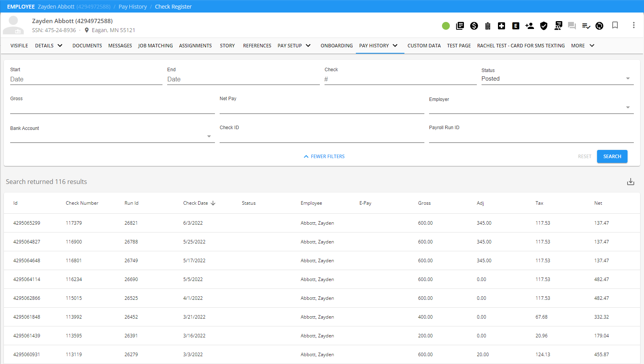Click the green status indicator dot

[446, 26]
